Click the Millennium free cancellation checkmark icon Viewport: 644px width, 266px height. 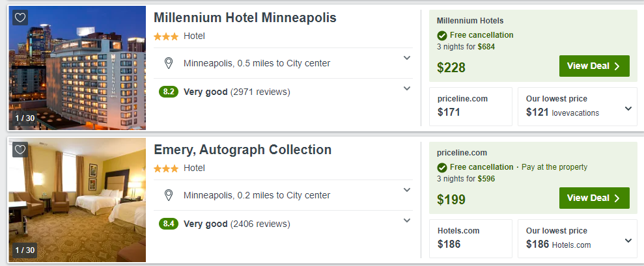click(442, 35)
